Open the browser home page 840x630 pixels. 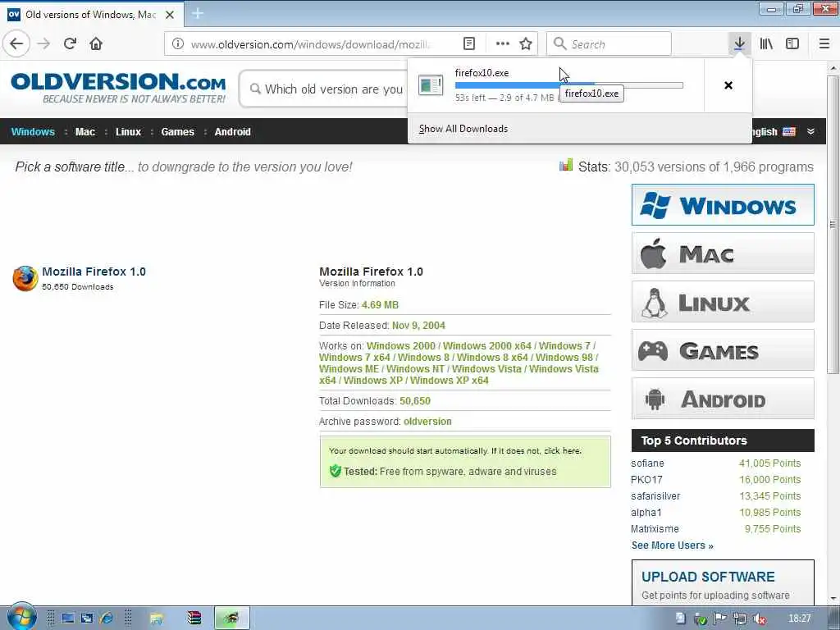click(x=96, y=43)
